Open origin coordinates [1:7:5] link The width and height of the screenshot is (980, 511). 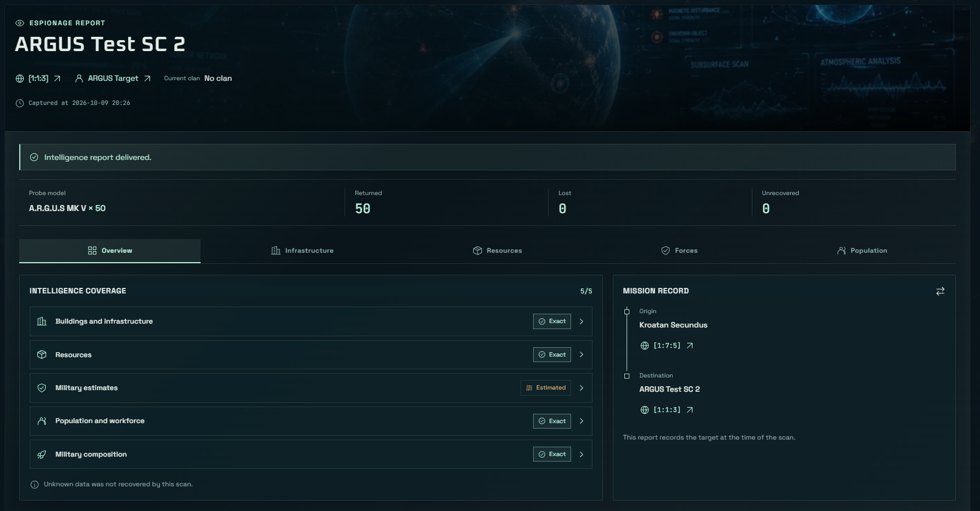pyautogui.click(x=667, y=346)
